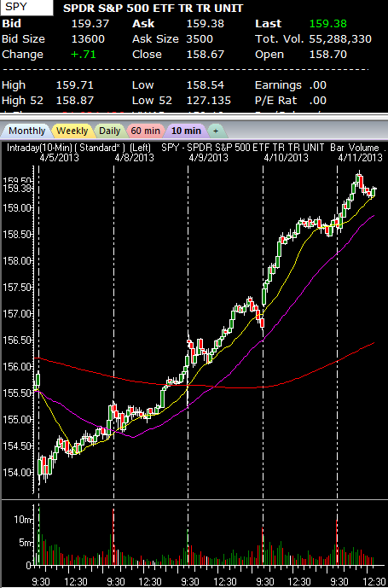Image resolution: width=388 pixels, height=588 pixels.
Task: Click the 5m volume axis label
Action: [x=24, y=543]
